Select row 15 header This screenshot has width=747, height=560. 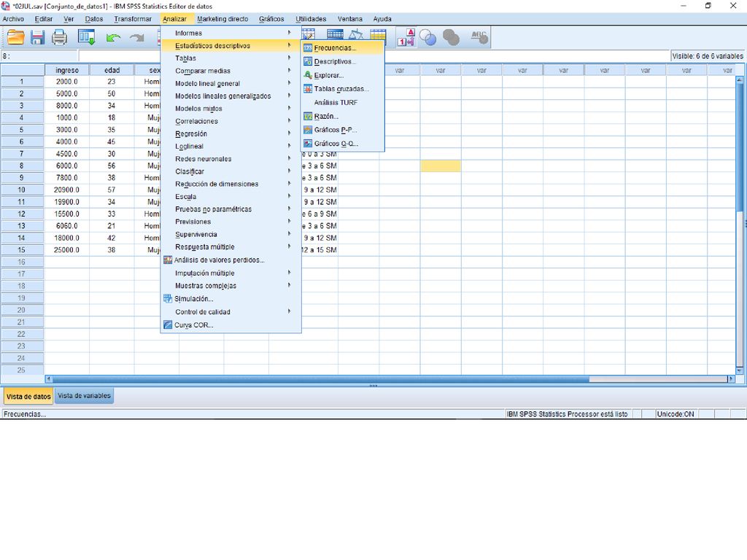pos(22,250)
